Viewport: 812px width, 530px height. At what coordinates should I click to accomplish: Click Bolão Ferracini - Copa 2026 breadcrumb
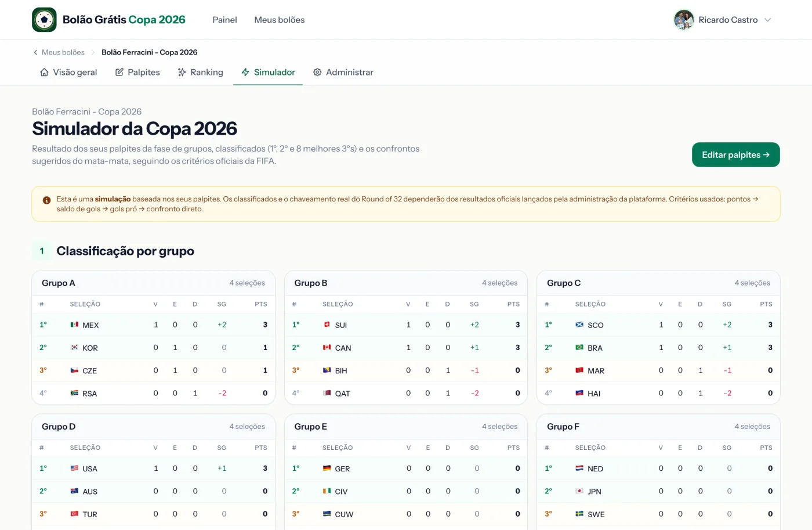click(150, 52)
